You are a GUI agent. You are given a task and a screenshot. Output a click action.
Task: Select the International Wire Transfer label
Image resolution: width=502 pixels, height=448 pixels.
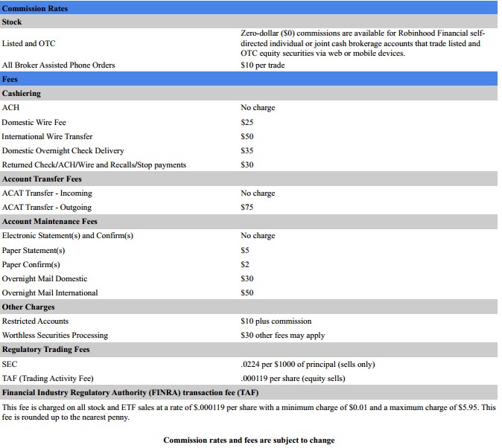pyautogui.click(x=47, y=137)
